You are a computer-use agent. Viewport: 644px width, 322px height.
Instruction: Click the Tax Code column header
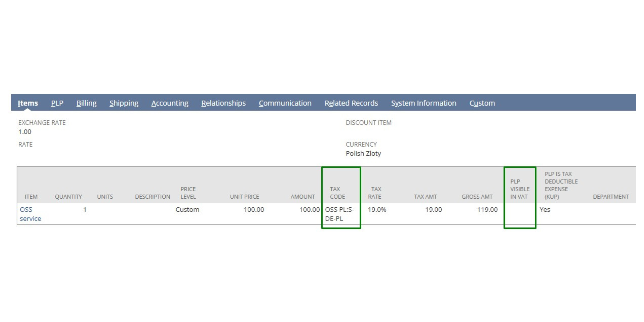pos(337,193)
